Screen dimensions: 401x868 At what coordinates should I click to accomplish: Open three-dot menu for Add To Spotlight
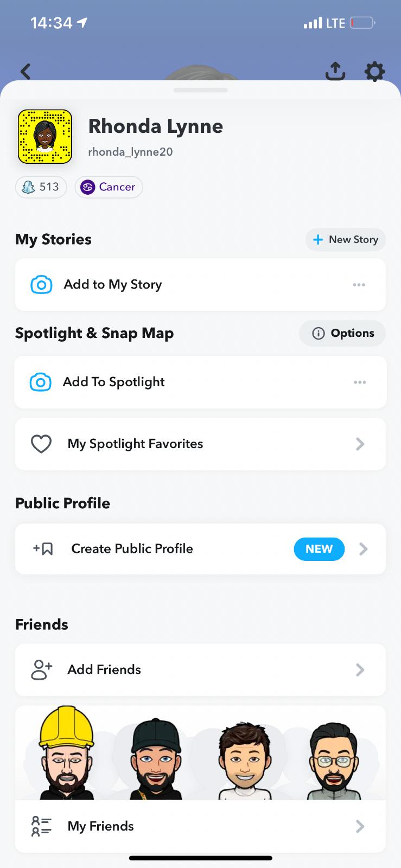tap(359, 382)
